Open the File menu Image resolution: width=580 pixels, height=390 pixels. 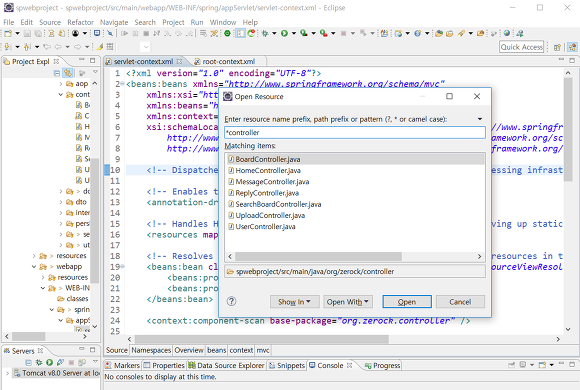(9, 22)
